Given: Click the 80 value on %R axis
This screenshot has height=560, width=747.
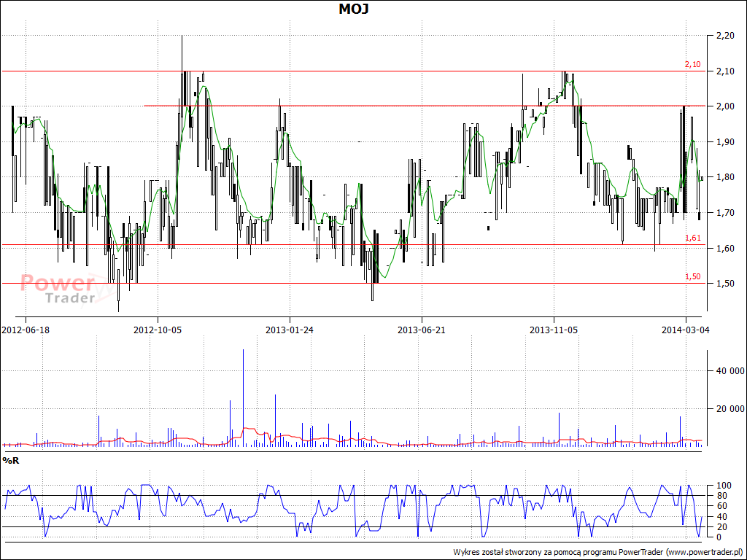Looking at the screenshot, I should [720, 496].
